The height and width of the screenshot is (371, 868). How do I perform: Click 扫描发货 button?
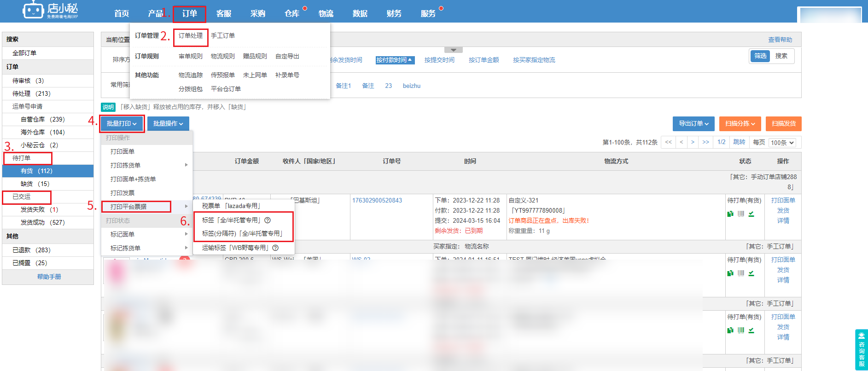pos(784,123)
